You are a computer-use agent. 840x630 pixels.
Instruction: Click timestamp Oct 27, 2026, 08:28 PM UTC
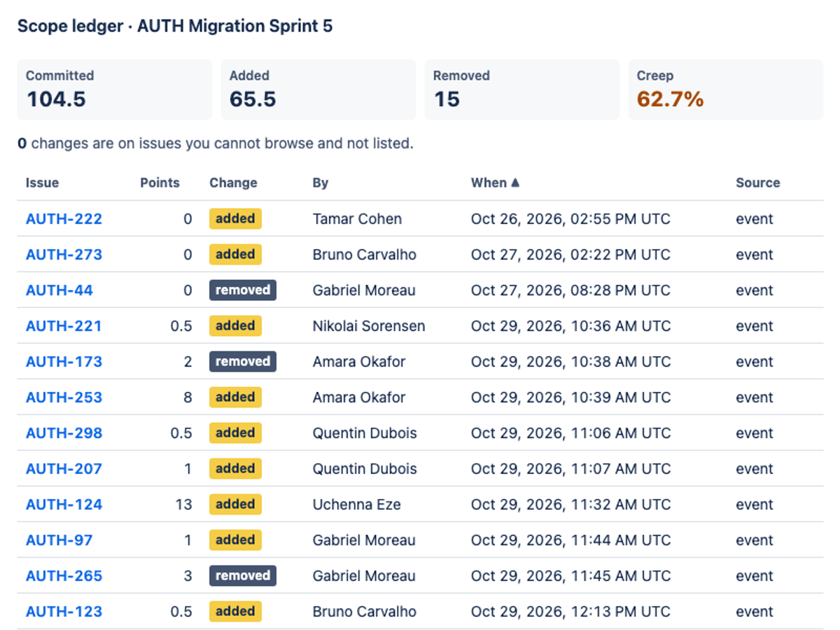[570, 290]
